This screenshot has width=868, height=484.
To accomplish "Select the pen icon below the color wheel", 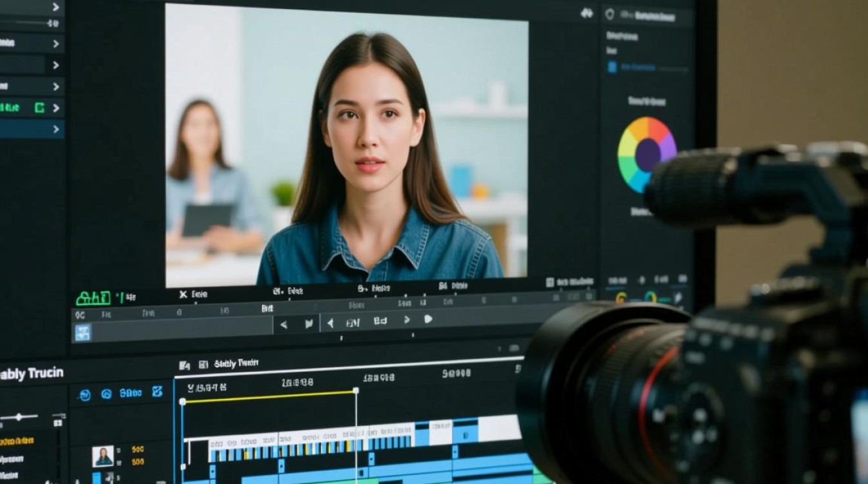I will (x=677, y=297).
